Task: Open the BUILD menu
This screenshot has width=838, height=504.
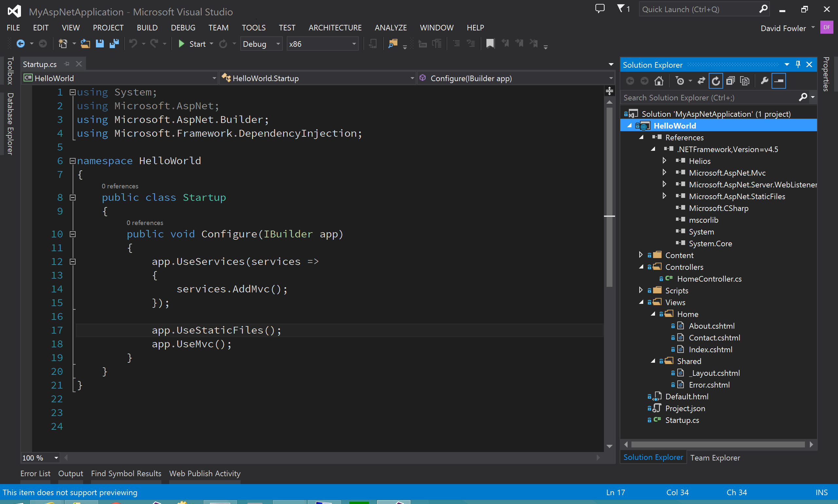Action: pos(147,27)
